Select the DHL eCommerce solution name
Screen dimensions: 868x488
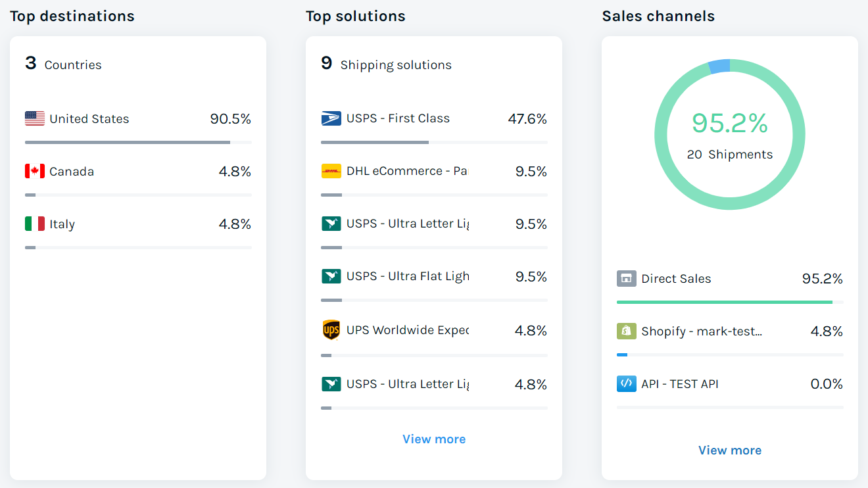point(406,171)
